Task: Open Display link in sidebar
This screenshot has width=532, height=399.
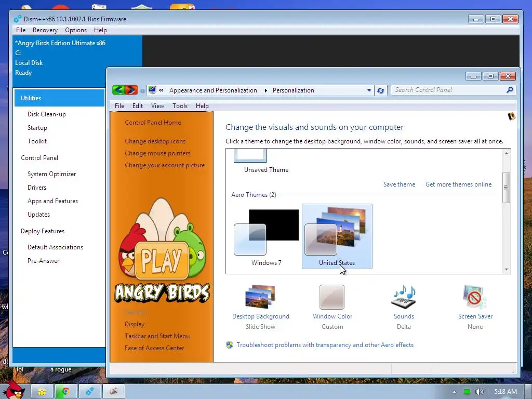Action: tap(135, 324)
